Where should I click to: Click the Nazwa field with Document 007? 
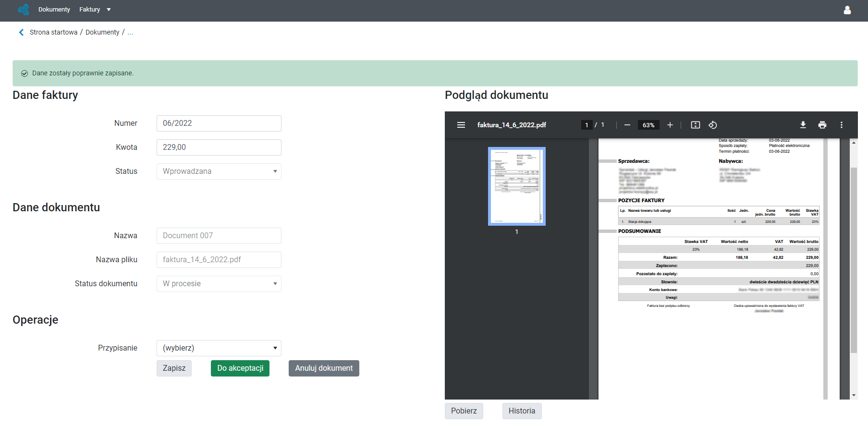point(219,236)
